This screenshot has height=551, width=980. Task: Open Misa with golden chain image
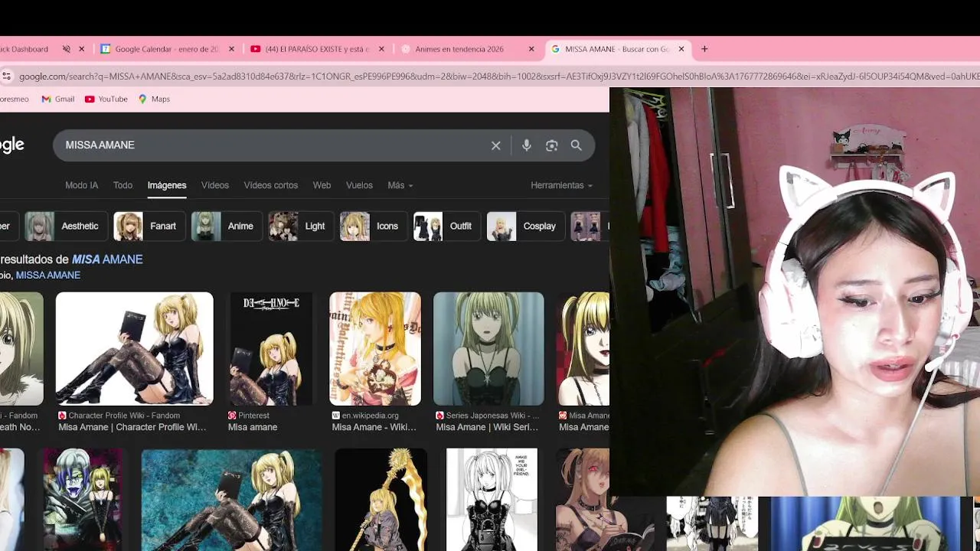[381, 500]
